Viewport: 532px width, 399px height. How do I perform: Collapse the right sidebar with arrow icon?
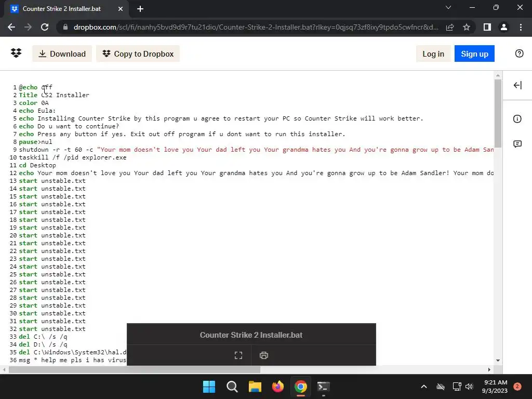tap(517, 85)
